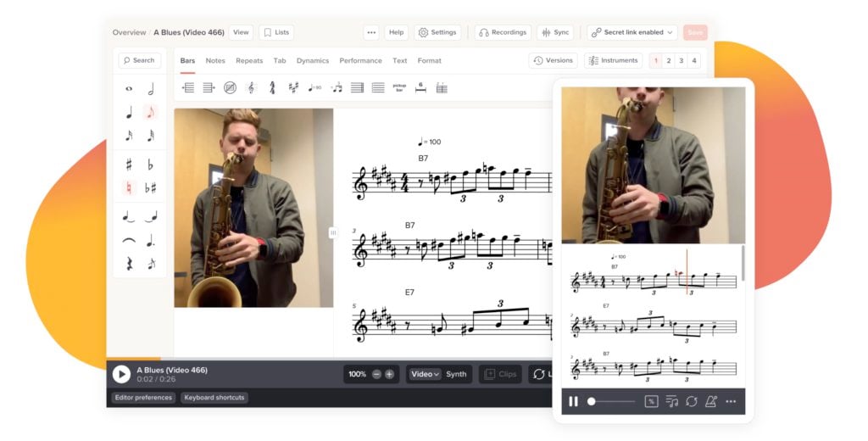The height and width of the screenshot is (441, 868).
Task: Add a tie into the note
Action: (151, 216)
